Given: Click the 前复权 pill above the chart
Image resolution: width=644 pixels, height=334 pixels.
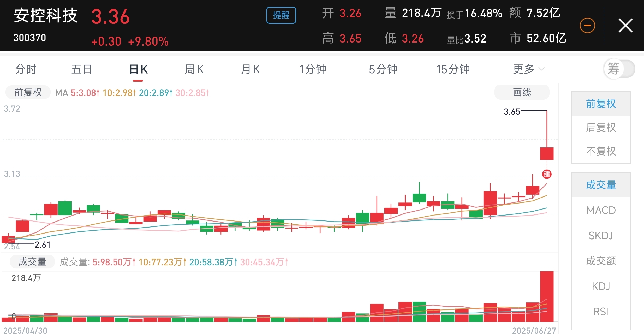Looking at the screenshot, I should click(x=28, y=92).
